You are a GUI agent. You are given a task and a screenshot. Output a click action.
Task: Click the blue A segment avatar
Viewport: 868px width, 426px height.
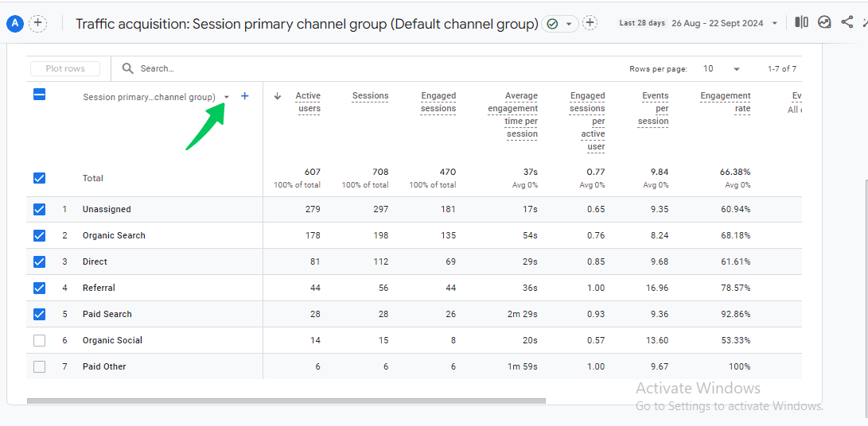click(x=14, y=23)
